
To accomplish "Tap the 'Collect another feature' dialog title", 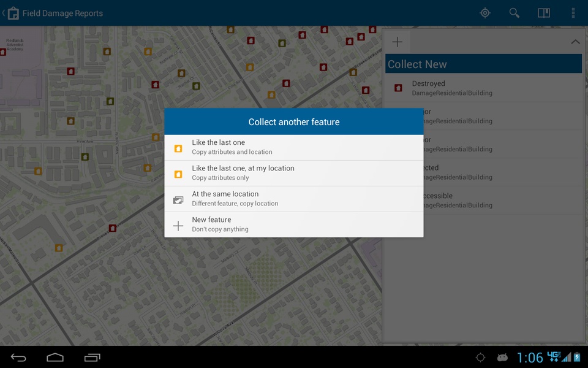I will (294, 121).
